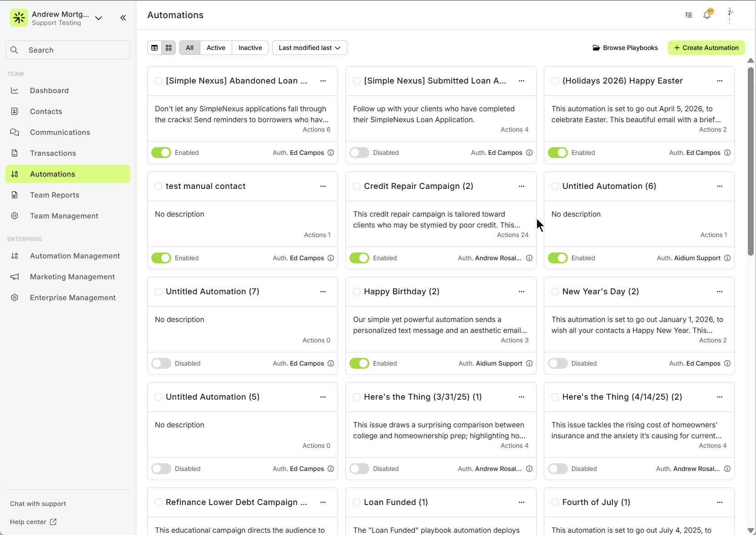Click the sidebar Search field
Image resolution: width=756 pixels, height=535 pixels.
(x=68, y=50)
